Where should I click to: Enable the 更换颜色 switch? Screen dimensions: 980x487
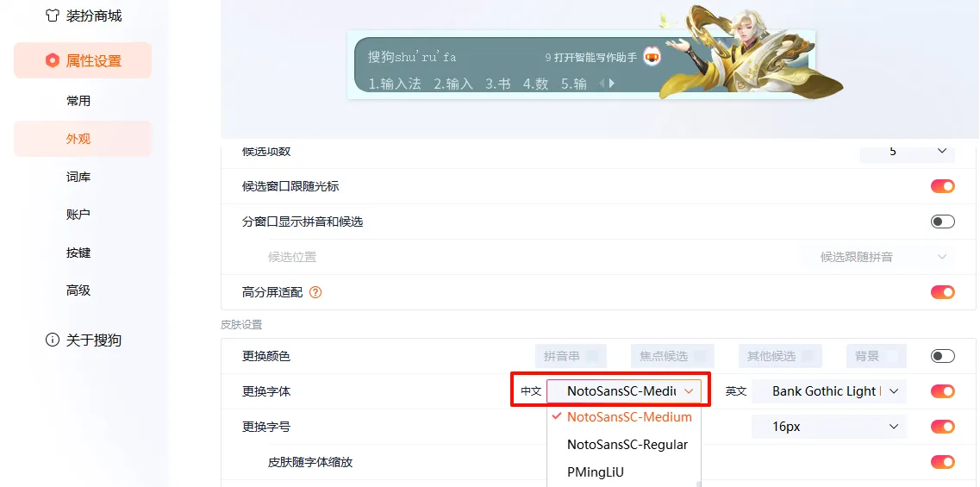tap(942, 356)
